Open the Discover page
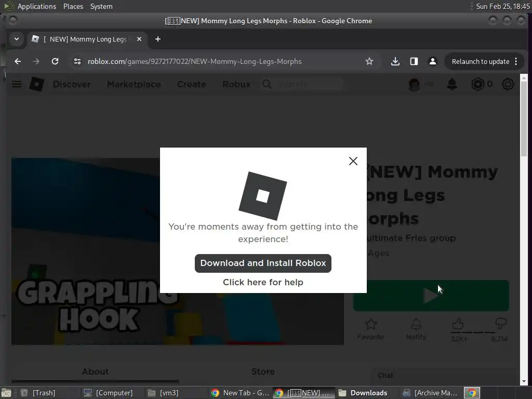Viewport: 532px width, 399px height. pyautogui.click(x=72, y=84)
